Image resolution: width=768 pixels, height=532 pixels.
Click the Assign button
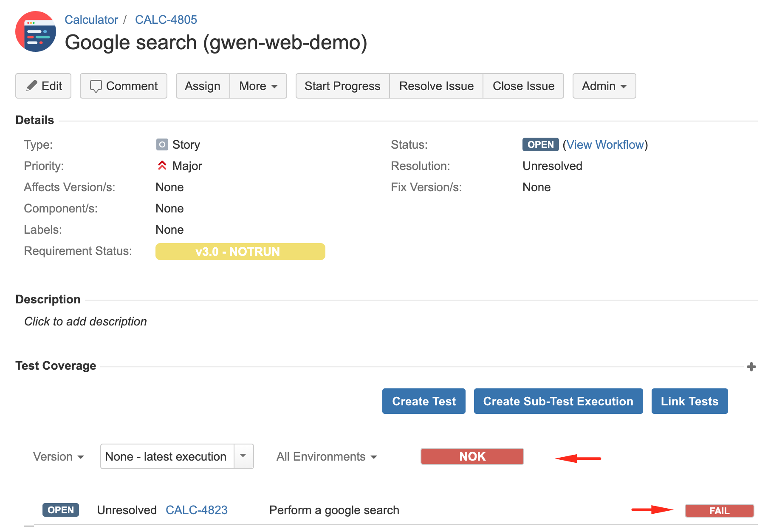click(x=203, y=86)
